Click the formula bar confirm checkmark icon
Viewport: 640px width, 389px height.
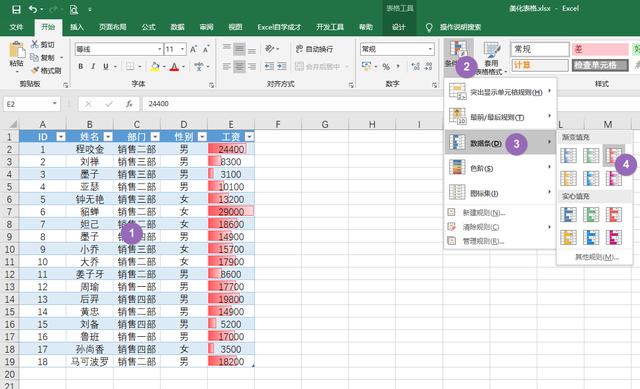click(109, 104)
